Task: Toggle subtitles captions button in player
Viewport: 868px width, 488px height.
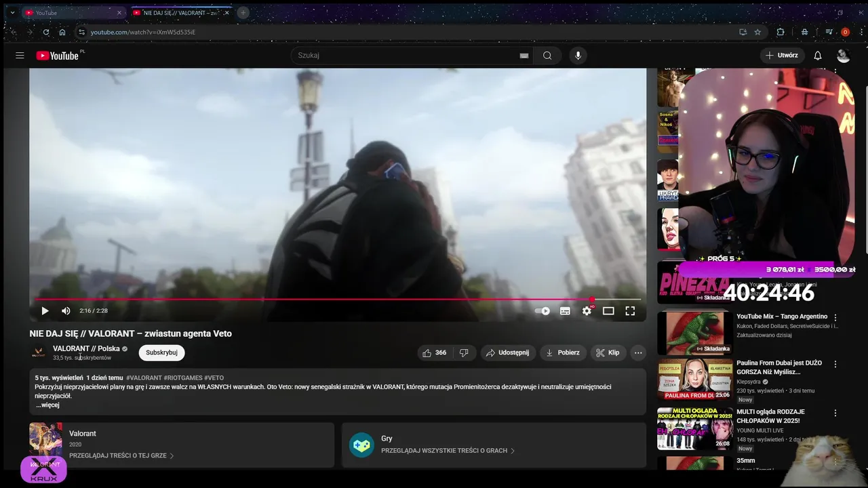Action: [565, 311]
